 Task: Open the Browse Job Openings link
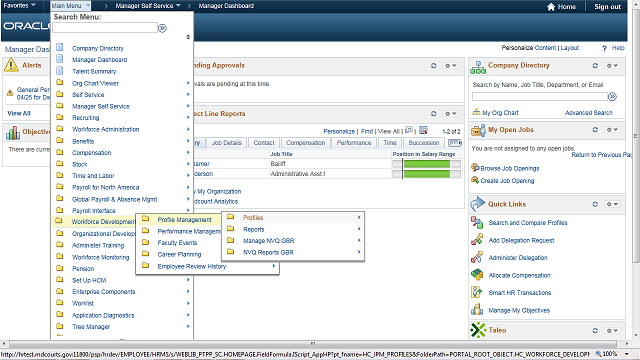point(510,168)
